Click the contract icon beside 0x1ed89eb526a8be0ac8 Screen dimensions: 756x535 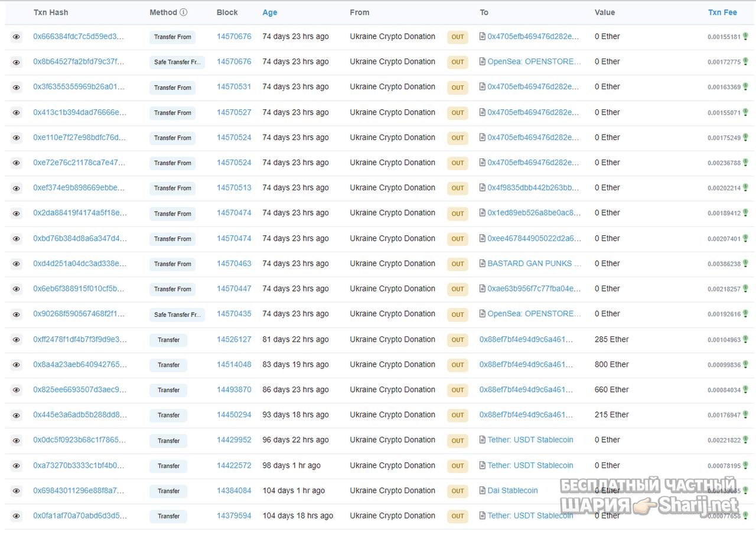(x=483, y=213)
